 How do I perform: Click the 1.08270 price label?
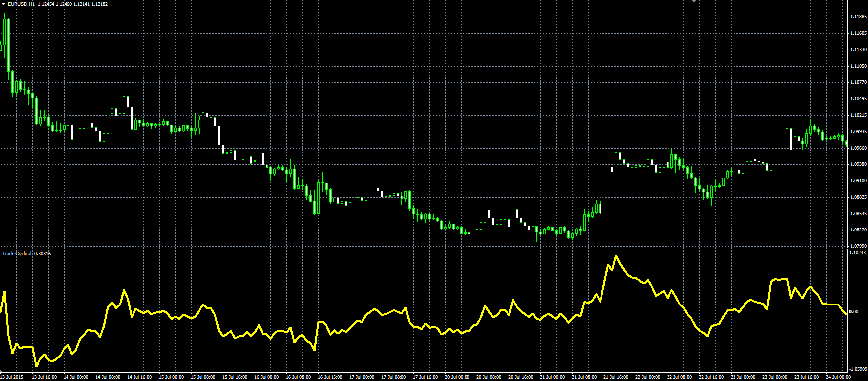tap(858, 230)
